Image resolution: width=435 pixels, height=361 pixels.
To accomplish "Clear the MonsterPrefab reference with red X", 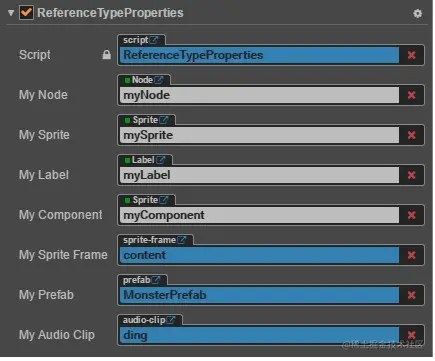I will (x=412, y=295).
